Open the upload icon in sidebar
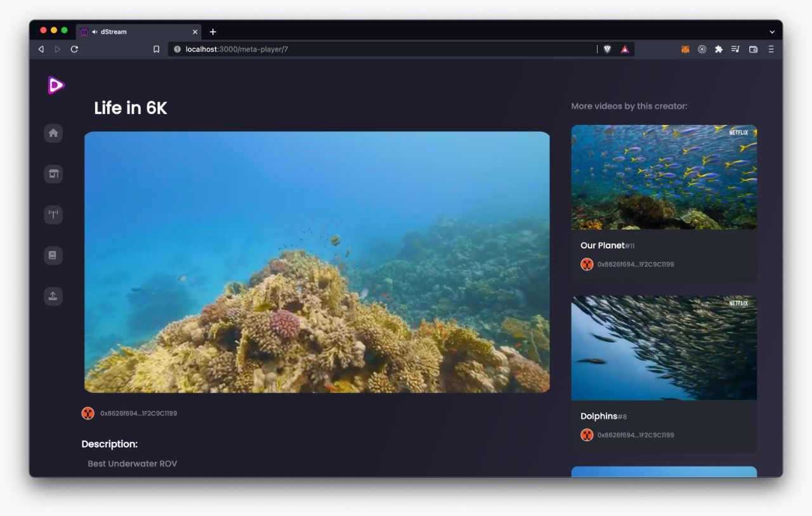 coord(53,296)
